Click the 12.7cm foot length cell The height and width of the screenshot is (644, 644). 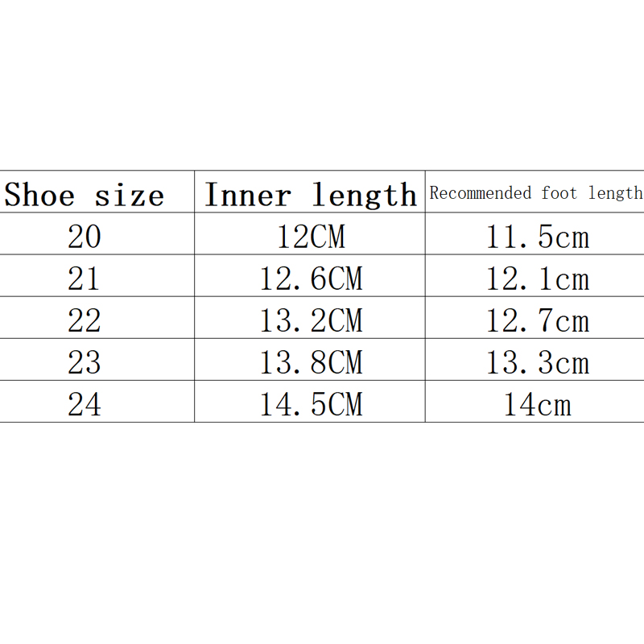coord(537,320)
